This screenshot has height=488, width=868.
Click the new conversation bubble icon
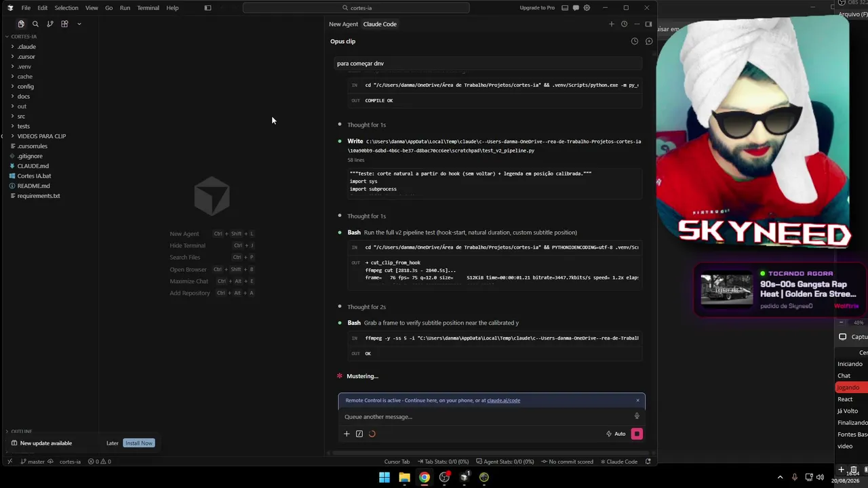(648, 41)
